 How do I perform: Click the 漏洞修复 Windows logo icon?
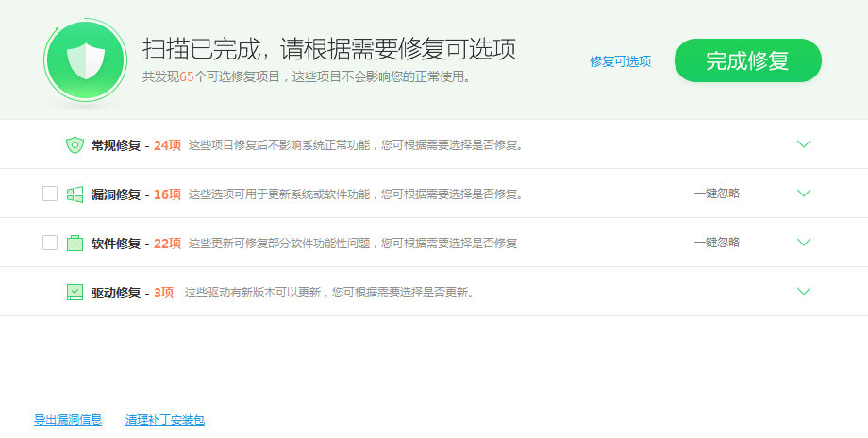tap(75, 194)
